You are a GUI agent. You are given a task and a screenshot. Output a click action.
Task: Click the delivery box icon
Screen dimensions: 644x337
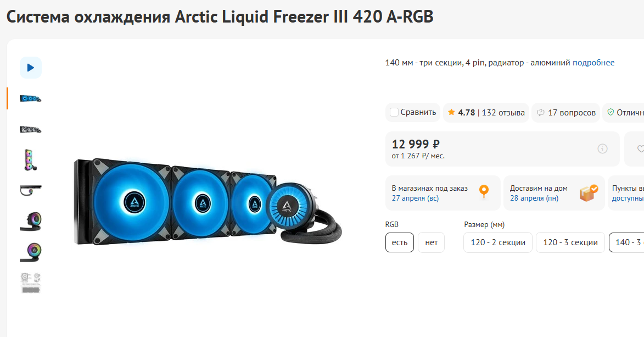[589, 192]
